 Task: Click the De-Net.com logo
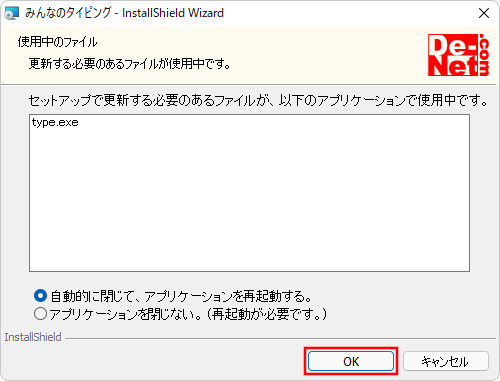click(459, 55)
